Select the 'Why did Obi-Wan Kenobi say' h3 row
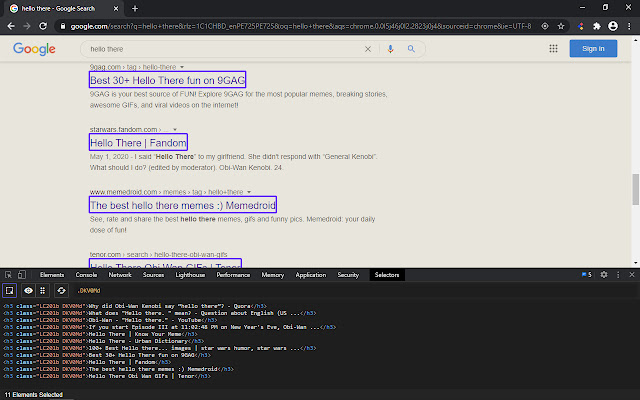This screenshot has height=400, width=640. tap(135, 306)
